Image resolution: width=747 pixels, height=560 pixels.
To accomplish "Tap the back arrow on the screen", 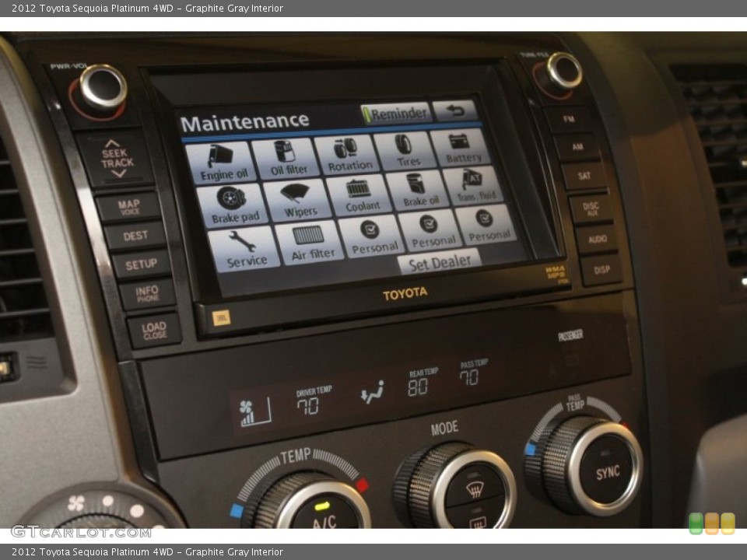I will pos(454,111).
